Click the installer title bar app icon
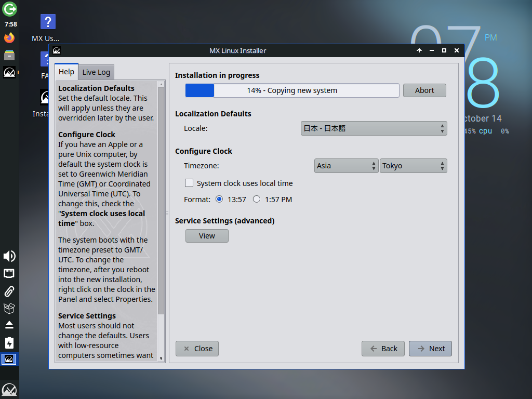This screenshot has height=399, width=532. click(x=57, y=50)
